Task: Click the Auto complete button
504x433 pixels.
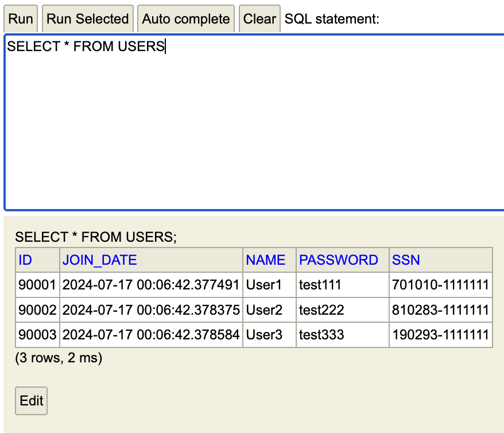Action: [x=186, y=18]
